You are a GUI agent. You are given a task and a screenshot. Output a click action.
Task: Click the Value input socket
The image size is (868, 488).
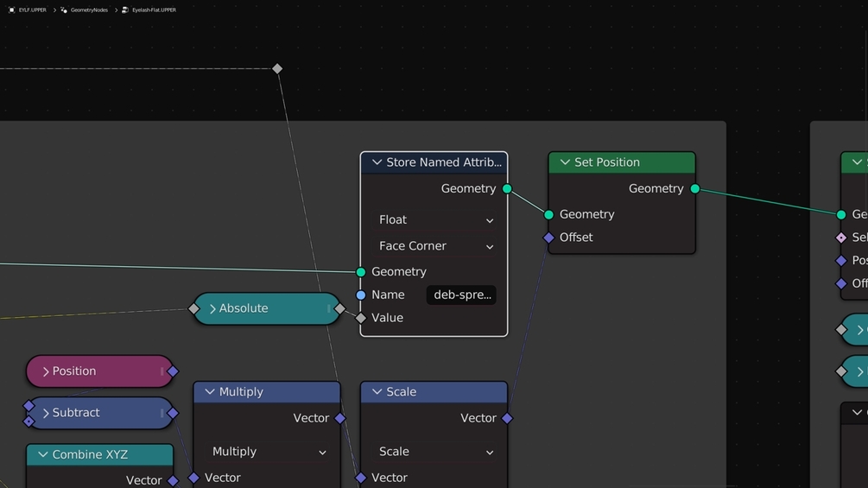361,318
